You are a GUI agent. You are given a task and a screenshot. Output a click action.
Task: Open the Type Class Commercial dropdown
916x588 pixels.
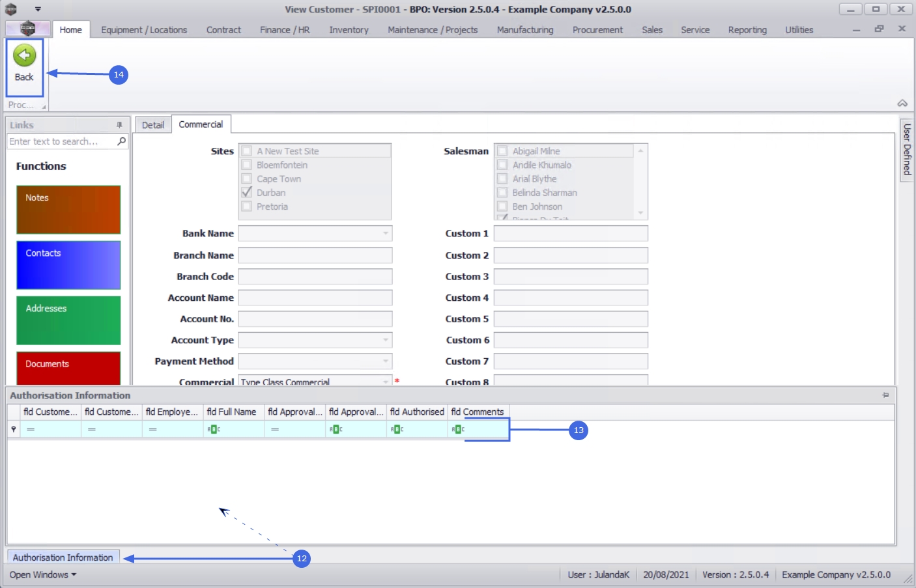386,381
